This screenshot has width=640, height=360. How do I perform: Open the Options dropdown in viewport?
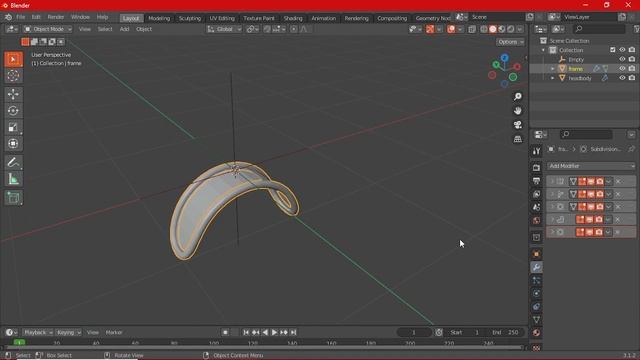point(510,42)
